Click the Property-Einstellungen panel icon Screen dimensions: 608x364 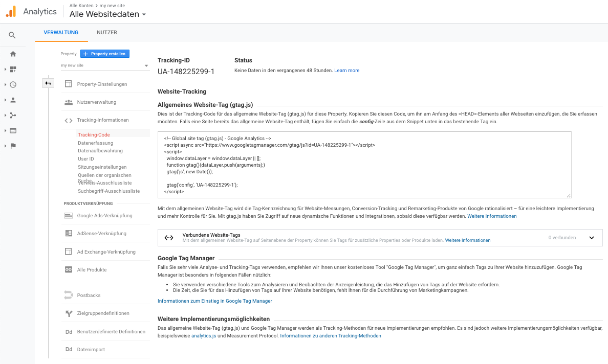tap(69, 84)
